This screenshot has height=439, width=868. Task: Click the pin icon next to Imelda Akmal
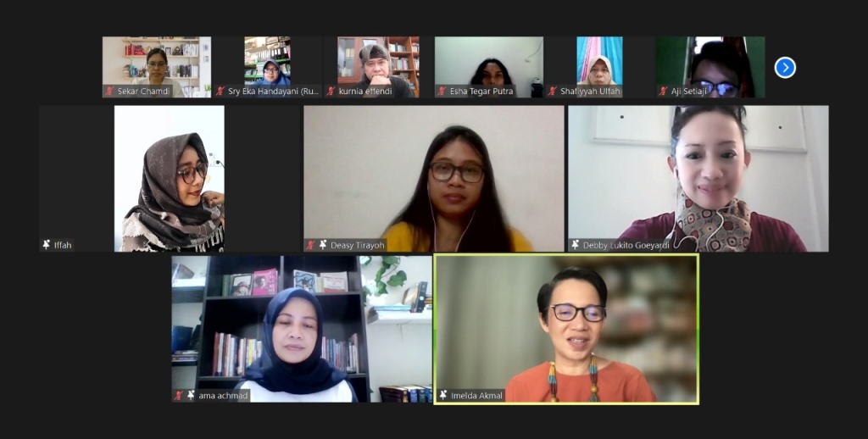(x=442, y=395)
